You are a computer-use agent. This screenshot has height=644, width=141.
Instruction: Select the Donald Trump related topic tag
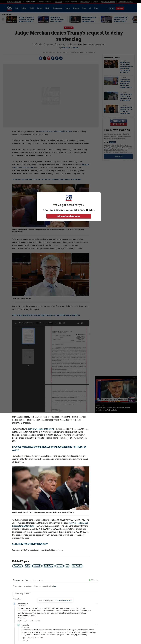point(48,566)
